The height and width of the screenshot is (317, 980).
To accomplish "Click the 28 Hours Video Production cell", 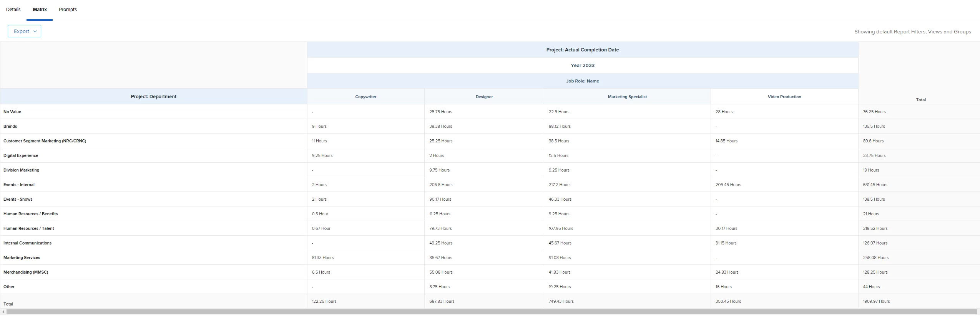I will 784,112.
